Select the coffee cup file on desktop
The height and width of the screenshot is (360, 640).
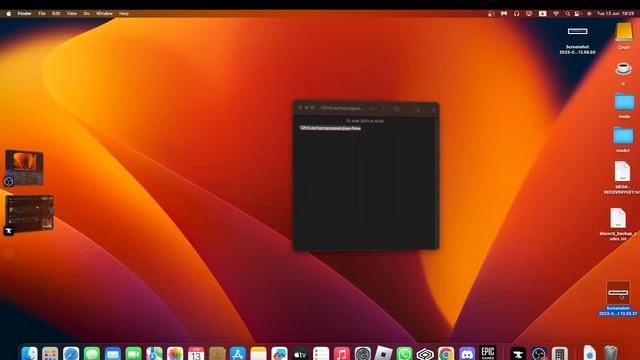pyautogui.click(x=623, y=73)
